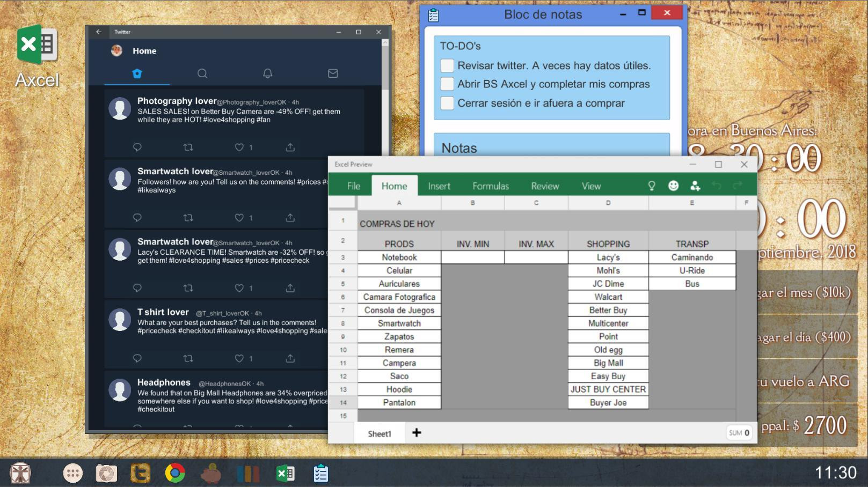
Task: Open Photography lover profile name
Action: (x=177, y=101)
